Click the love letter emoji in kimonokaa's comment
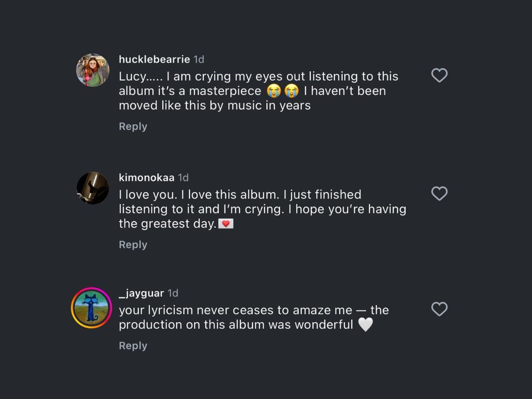Screen dimensions: 532x399 (226, 224)
